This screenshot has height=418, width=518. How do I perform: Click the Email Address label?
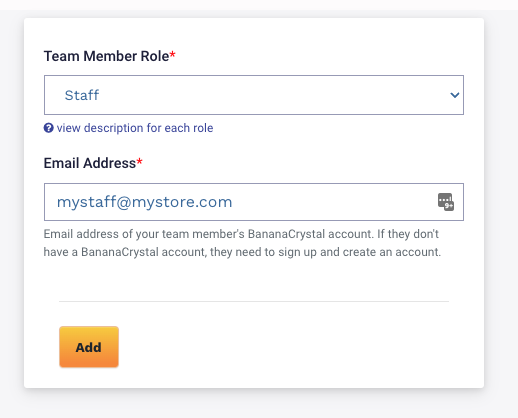90,163
